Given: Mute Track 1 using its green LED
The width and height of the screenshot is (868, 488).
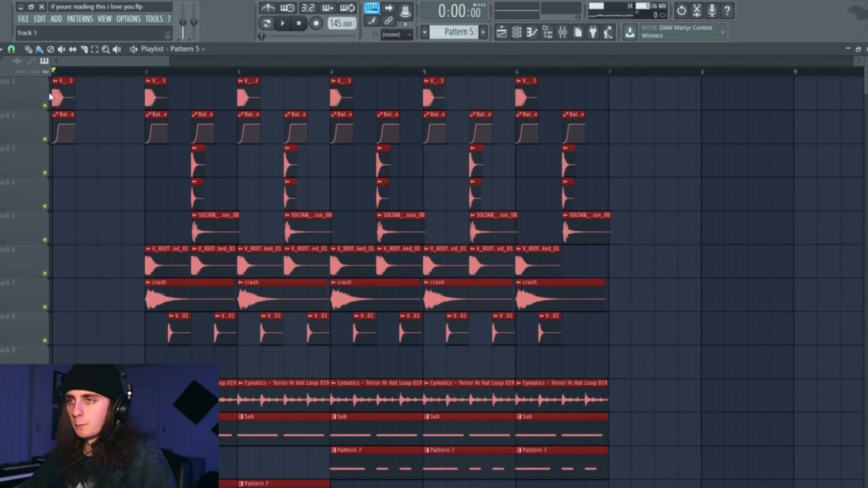Looking at the screenshot, I should [45, 105].
